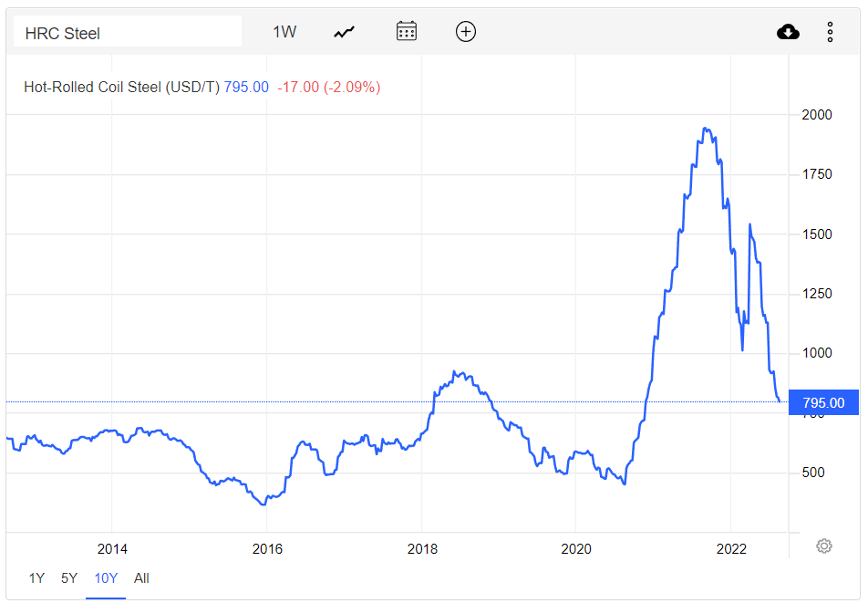
Task: Click the 2016 x-axis label
Action: (x=267, y=549)
